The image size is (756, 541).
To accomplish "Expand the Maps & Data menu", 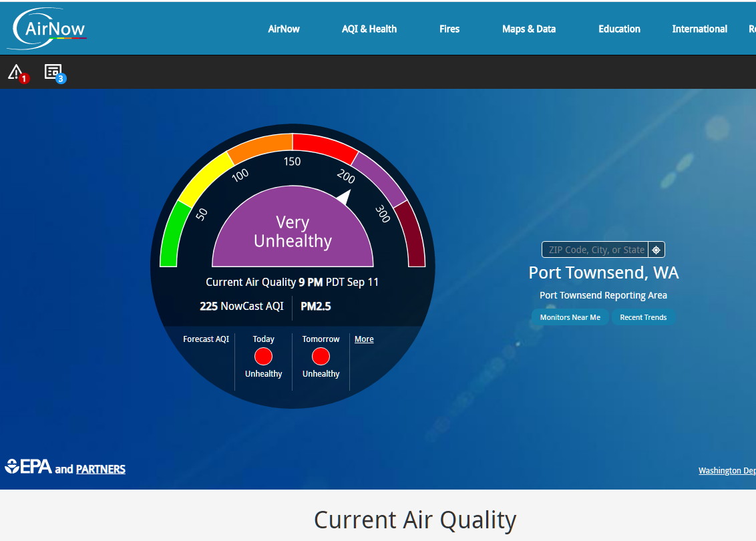I will pyautogui.click(x=529, y=29).
